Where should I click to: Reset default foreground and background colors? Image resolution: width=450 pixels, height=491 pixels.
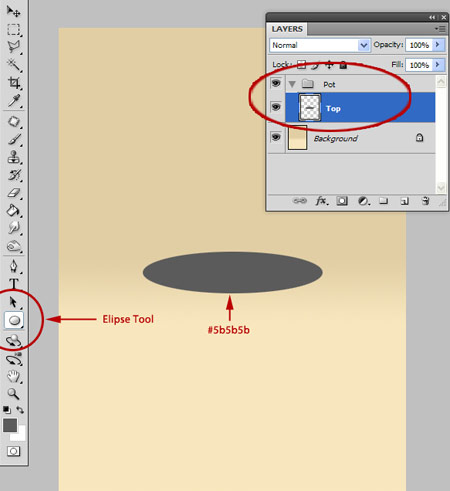click(7, 410)
